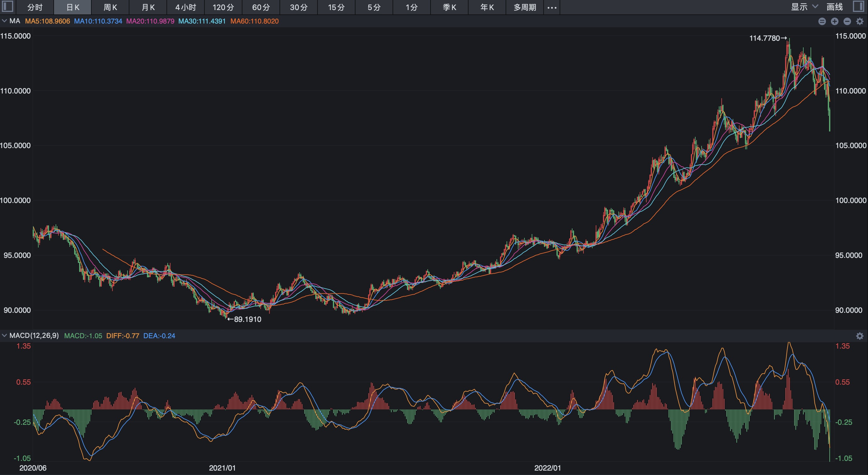Collapse the MA indicator chevron
This screenshot has height=475, width=868.
(4, 21)
